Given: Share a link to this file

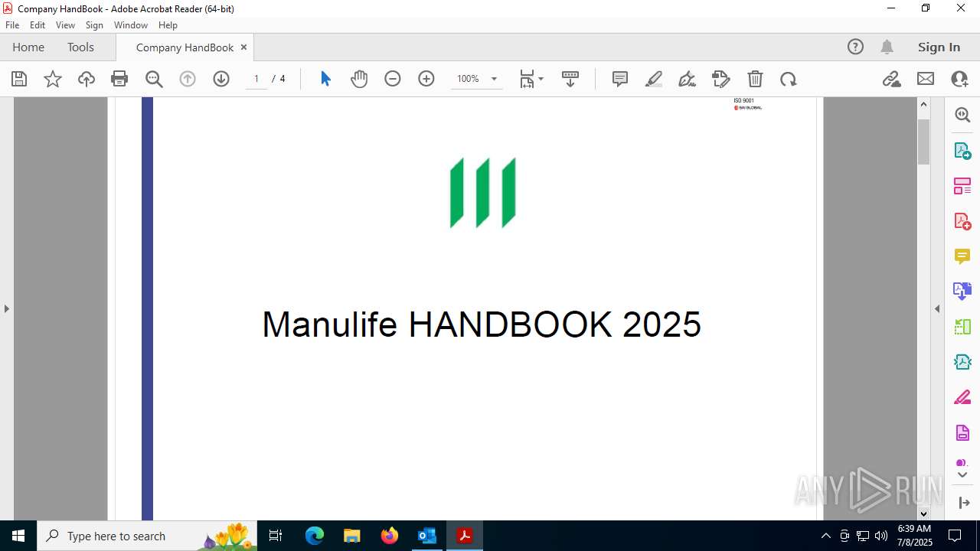Looking at the screenshot, I should [x=892, y=79].
